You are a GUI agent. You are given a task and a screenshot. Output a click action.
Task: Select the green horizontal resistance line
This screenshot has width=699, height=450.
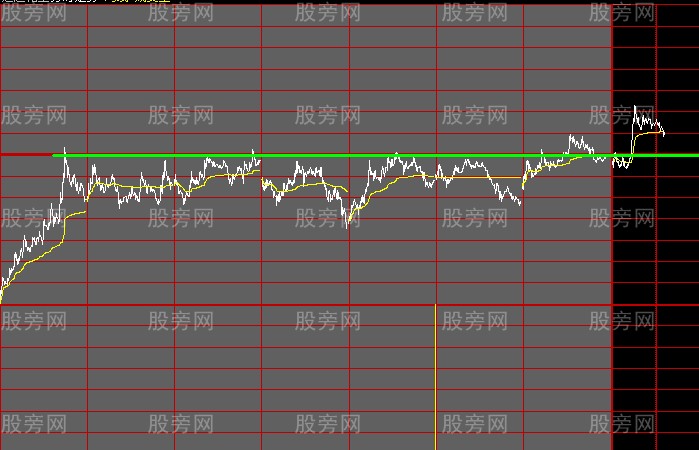[x=375, y=155]
